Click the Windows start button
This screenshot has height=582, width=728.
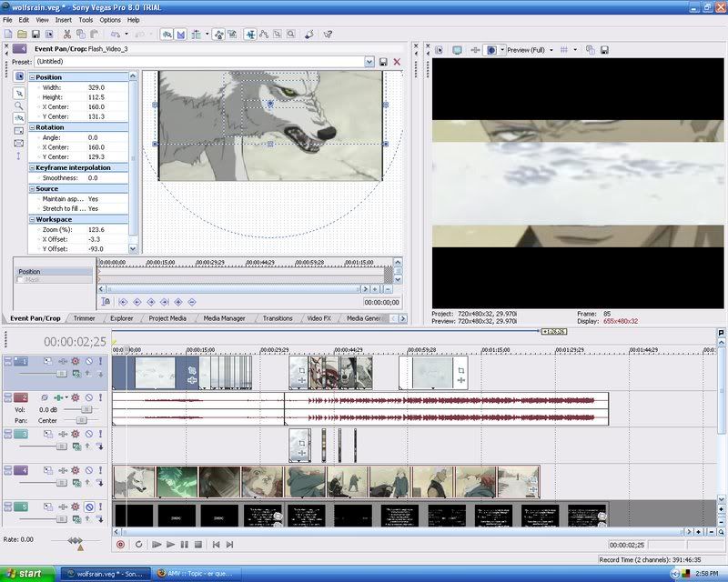[27, 574]
